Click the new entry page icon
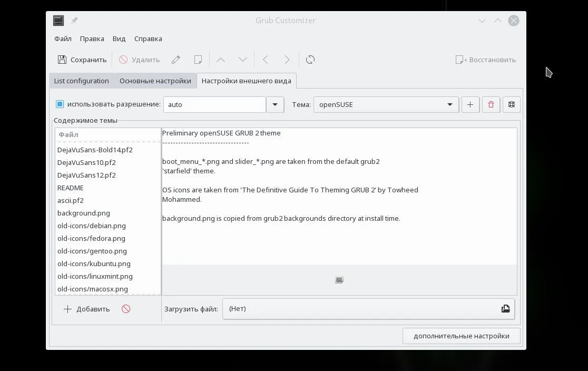Screen dimensions: 588x371 pos(198,60)
